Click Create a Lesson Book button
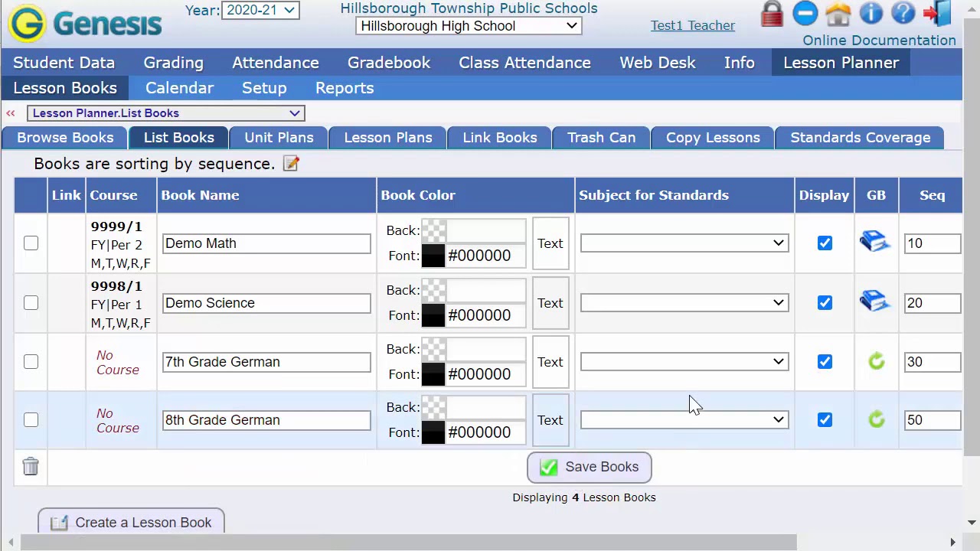This screenshot has height=551, width=980. [x=131, y=522]
